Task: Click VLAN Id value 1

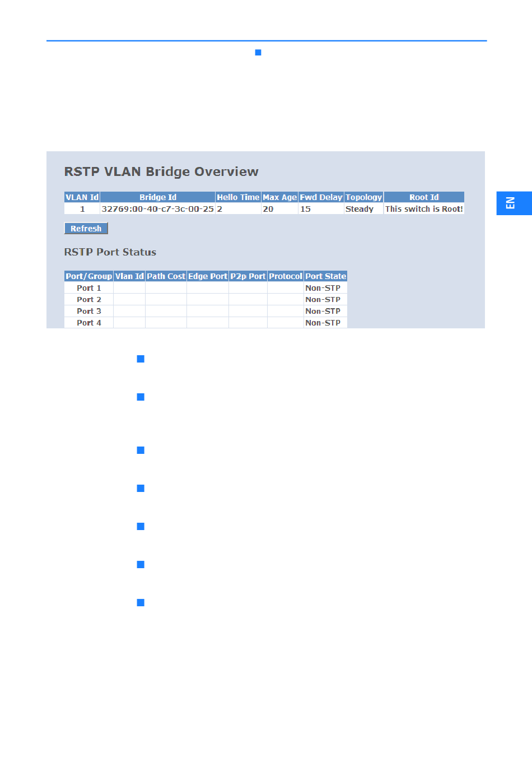Action: click(82, 209)
